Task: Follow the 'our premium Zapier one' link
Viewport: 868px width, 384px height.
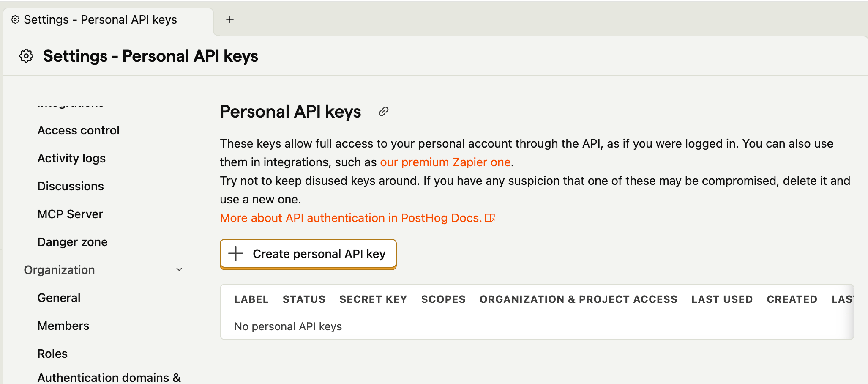Action: click(x=445, y=162)
